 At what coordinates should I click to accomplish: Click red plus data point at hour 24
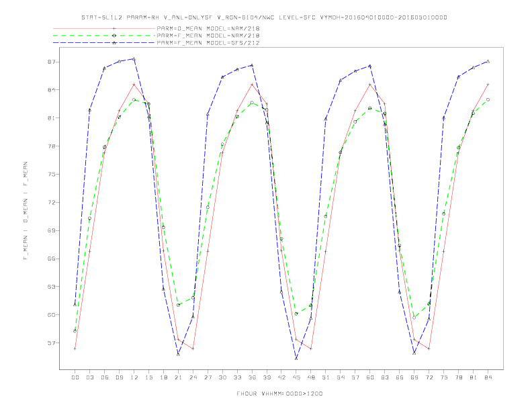click(x=193, y=349)
